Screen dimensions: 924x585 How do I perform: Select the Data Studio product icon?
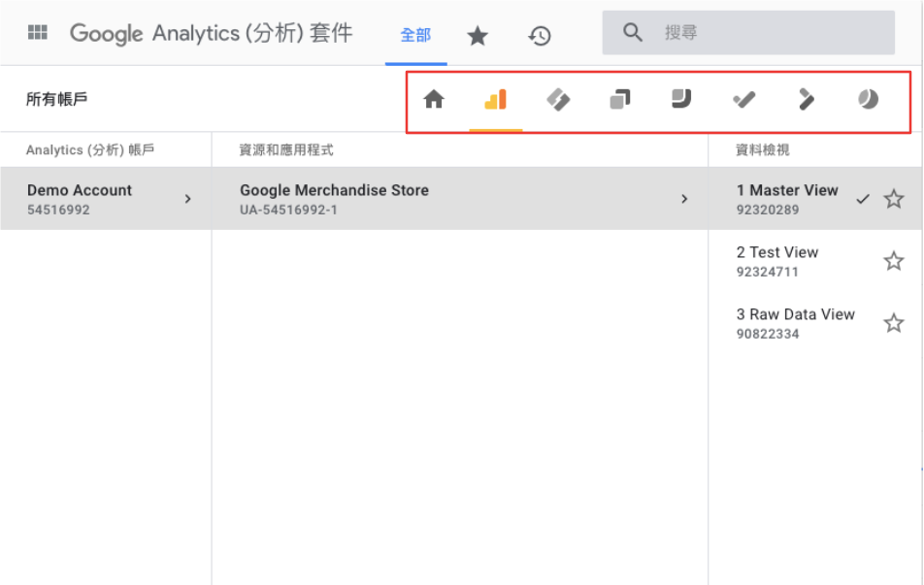[681, 98]
